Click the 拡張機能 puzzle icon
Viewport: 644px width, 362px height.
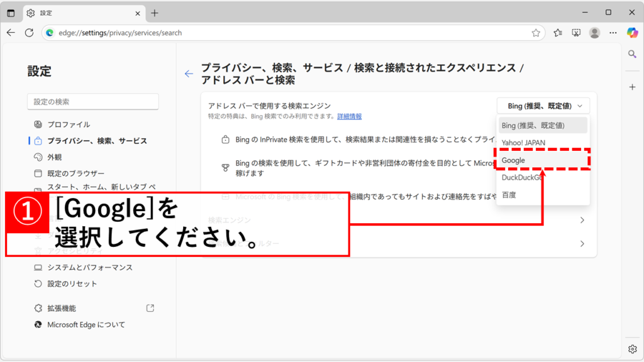point(38,308)
